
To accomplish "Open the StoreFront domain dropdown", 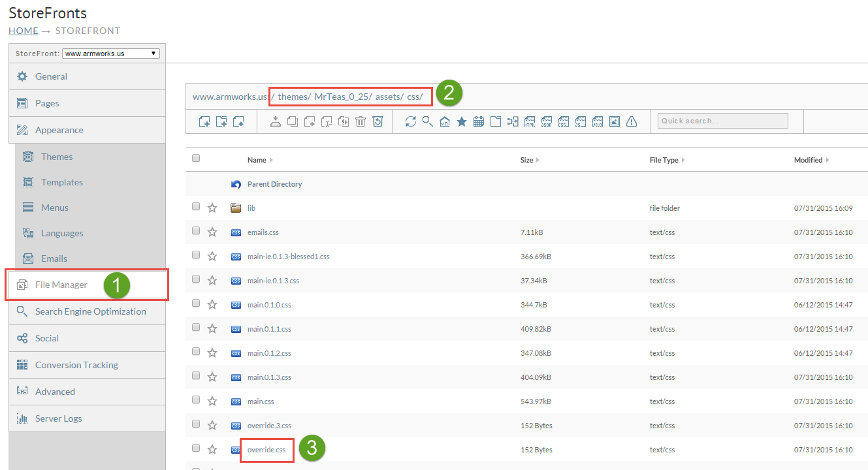I will pos(111,54).
